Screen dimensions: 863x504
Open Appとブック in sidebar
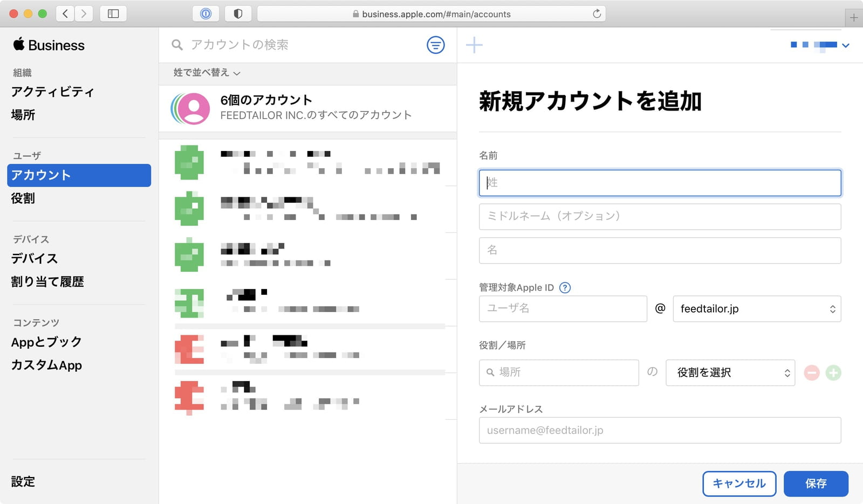(x=46, y=342)
